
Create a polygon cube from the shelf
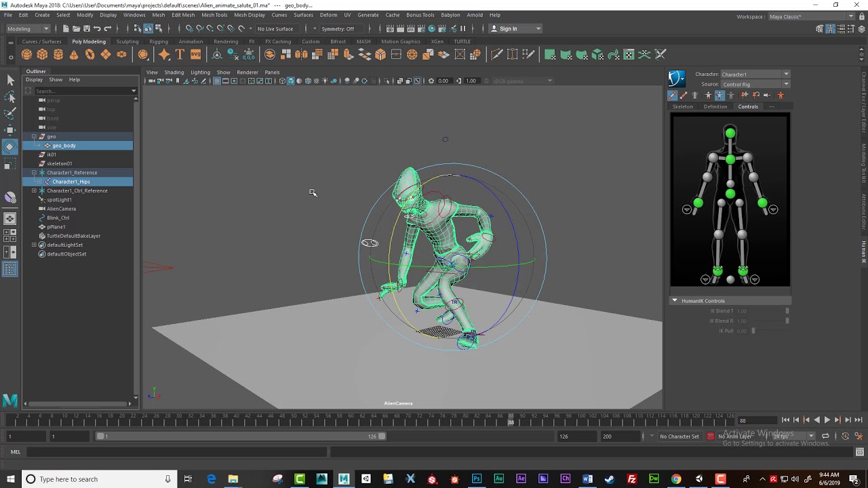[42, 54]
